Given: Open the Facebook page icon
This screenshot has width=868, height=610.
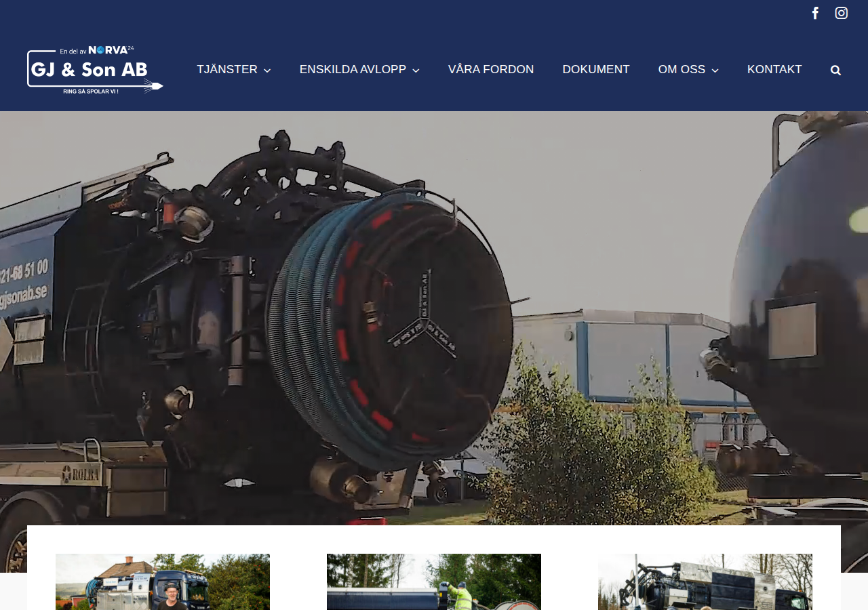Looking at the screenshot, I should 815,13.
